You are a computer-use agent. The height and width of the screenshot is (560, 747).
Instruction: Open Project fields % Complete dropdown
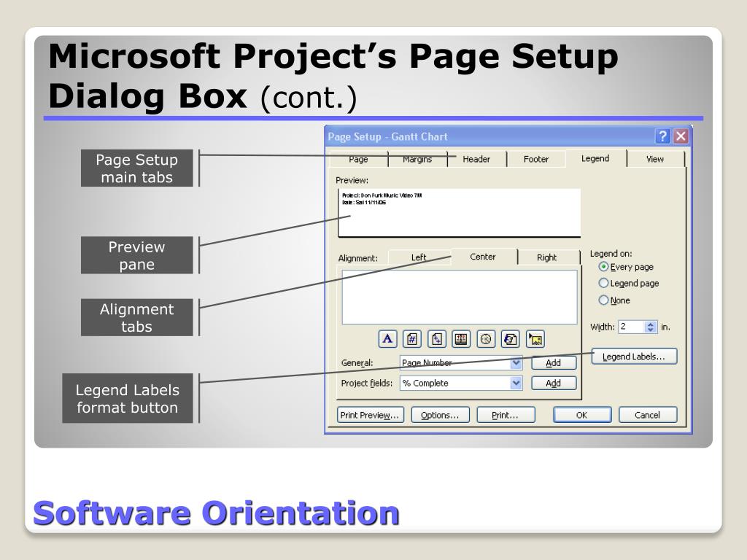point(516,383)
